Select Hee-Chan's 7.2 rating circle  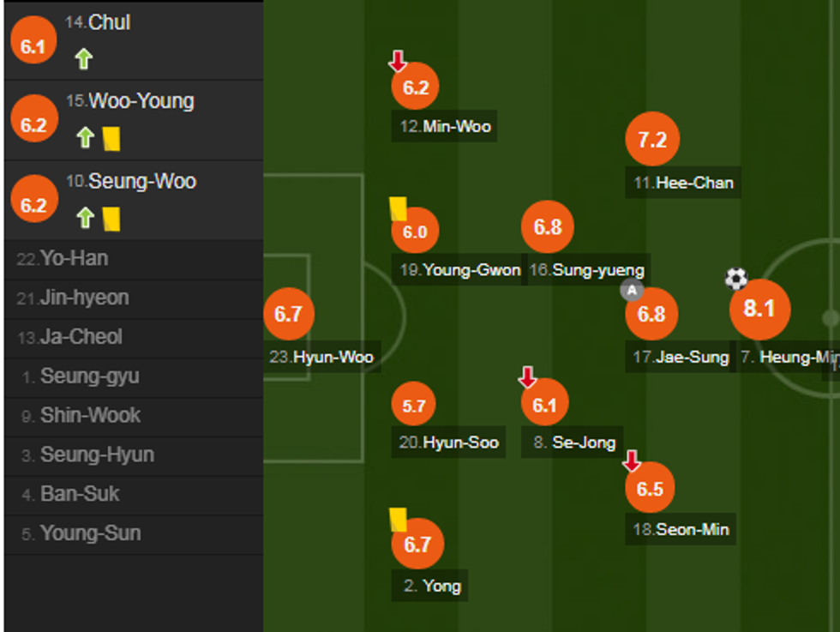click(x=652, y=140)
